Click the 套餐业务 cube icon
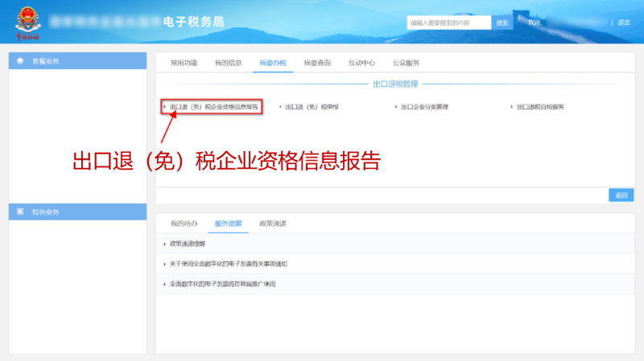This screenshot has height=361, width=644. [x=19, y=61]
